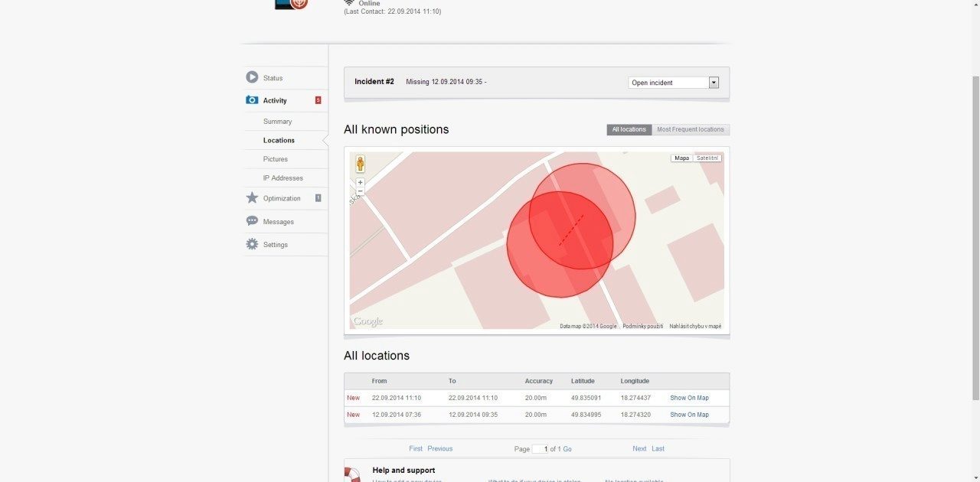Click longitude value 18.274320
Image resolution: width=980 pixels, height=482 pixels.
pyautogui.click(x=635, y=415)
